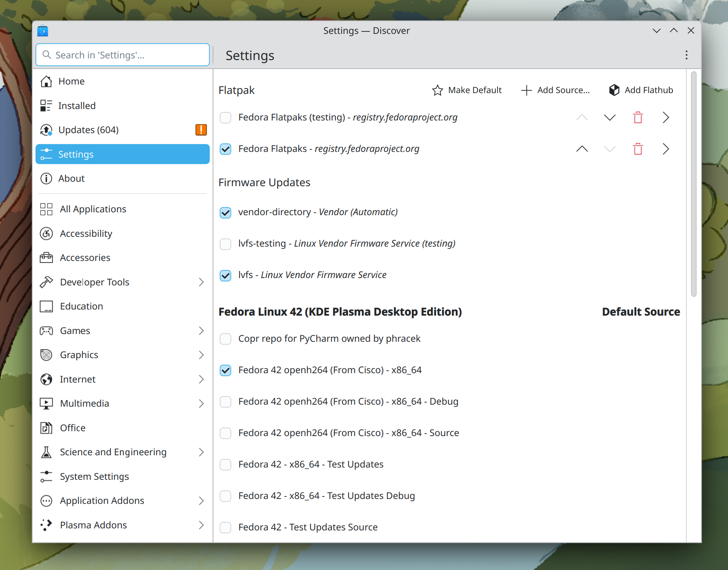Check Fedora 42 Test Updates Source
Viewport: 728px width, 570px height.
point(225,528)
